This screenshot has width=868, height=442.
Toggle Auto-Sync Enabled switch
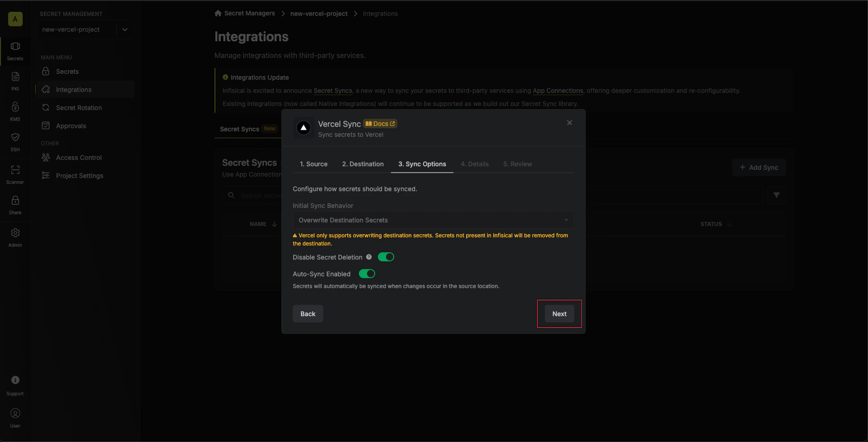(367, 274)
